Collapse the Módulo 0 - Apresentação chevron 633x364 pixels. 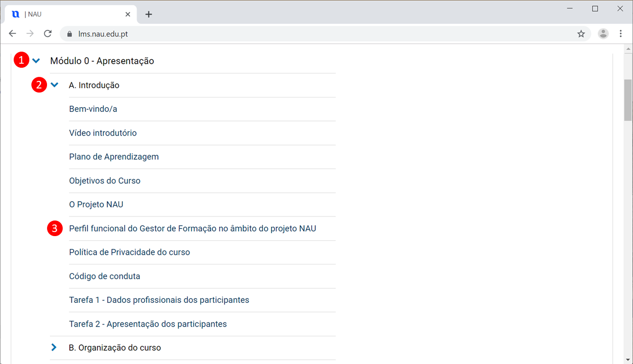(36, 61)
